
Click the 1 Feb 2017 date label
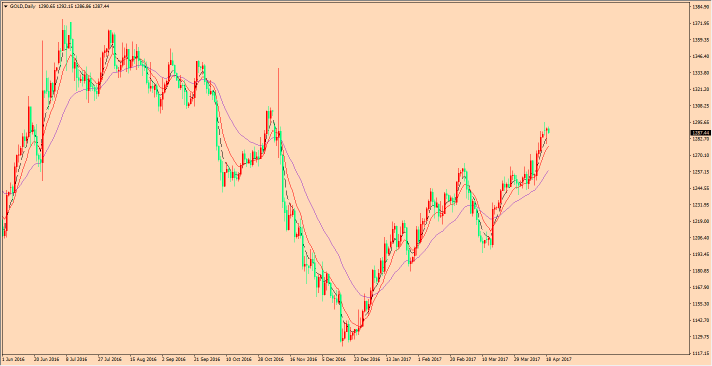(x=430, y=359)
